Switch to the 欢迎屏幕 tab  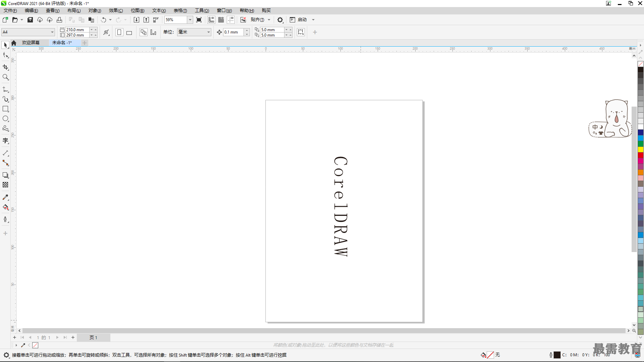(31, 43)
